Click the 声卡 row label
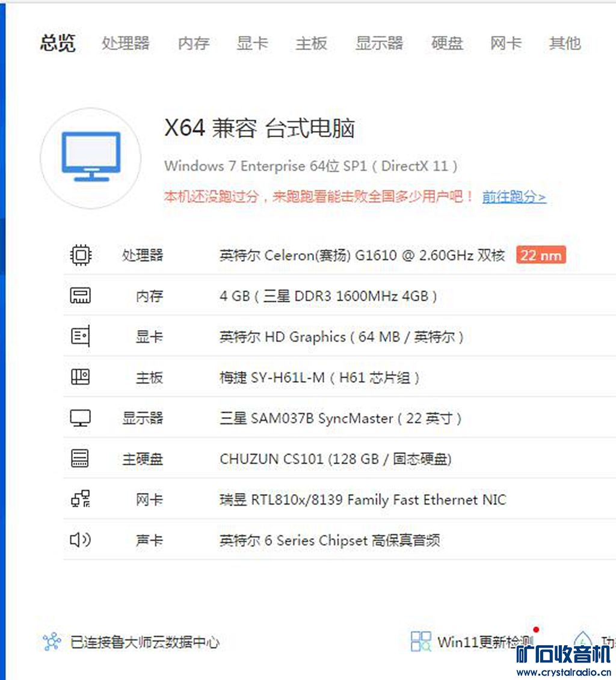This screenshot has height=680, width=616. (x=149, y=541)
